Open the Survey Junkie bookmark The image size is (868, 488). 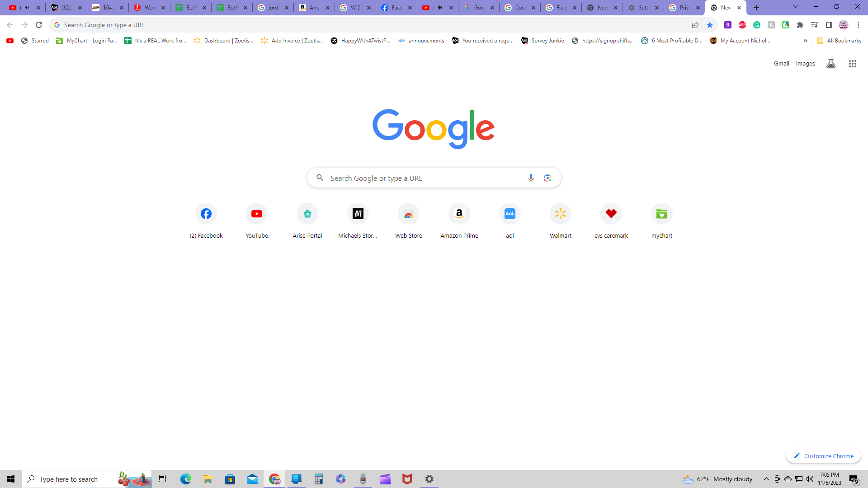[x=542, y=41]
